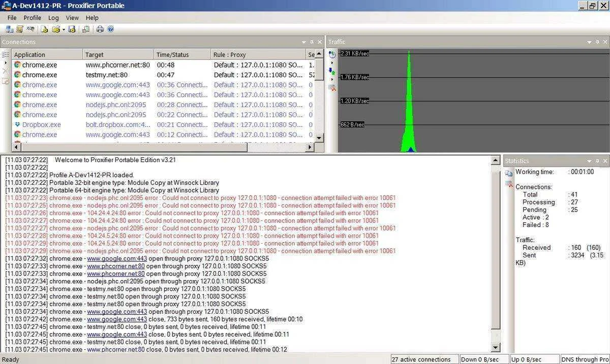
Task: Click connections horizontal scroll right arrow
Action: (x=310, y=147)
